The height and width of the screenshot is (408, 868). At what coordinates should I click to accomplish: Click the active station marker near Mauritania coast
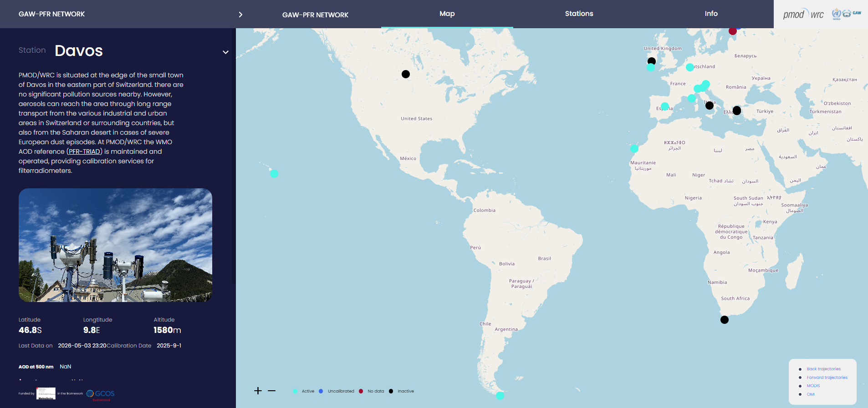point(634,149)
